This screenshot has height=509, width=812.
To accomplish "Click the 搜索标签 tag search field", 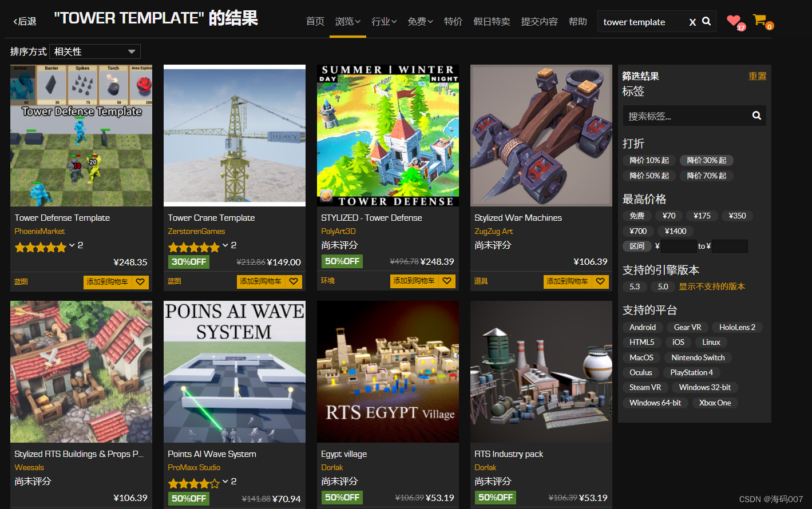I will (x=687, y=116).
